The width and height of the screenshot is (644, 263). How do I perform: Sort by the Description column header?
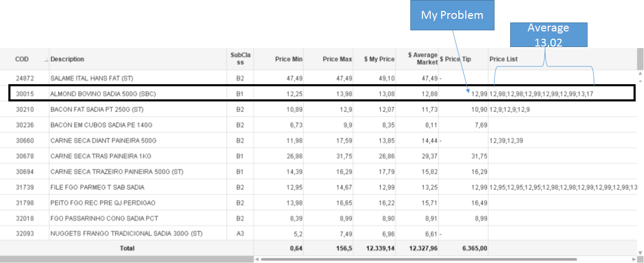pos(67,59)
